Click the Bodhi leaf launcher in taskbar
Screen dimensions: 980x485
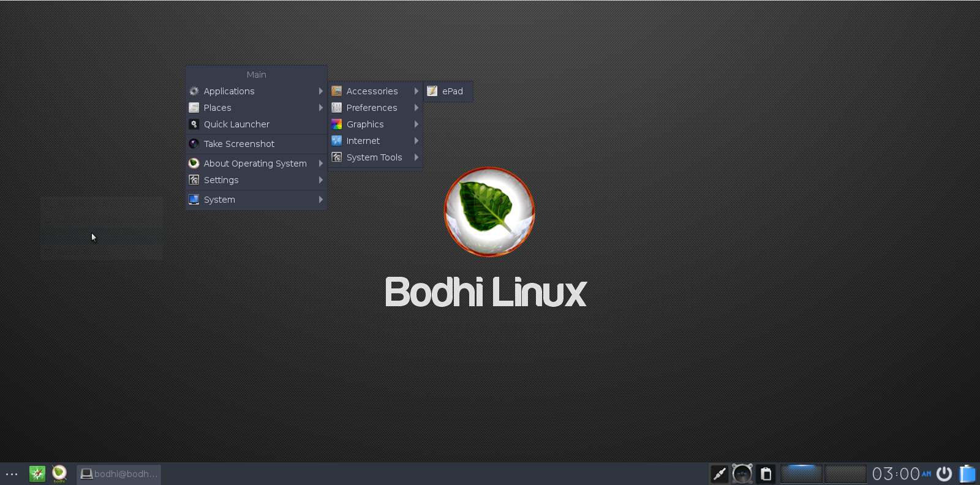click(x=59, y=474)
